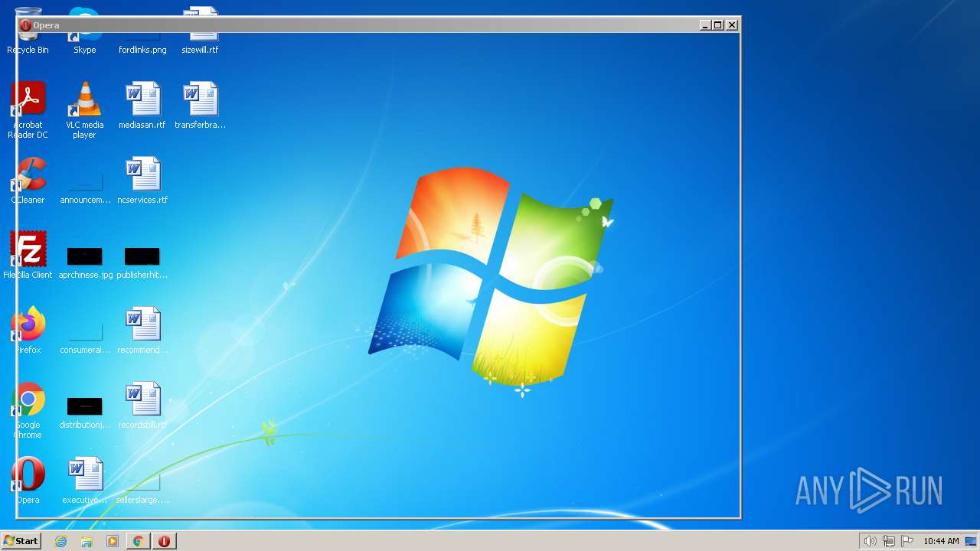Select the recommend... Word document

142,331
